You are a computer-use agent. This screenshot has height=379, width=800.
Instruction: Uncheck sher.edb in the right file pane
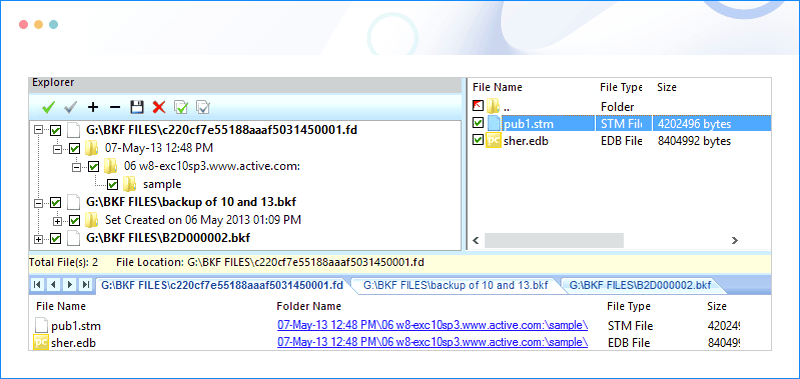tap(478, 140)
